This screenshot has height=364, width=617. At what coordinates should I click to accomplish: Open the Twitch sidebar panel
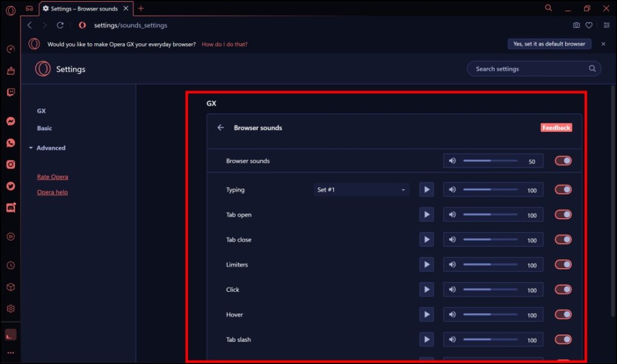(x=11, y=92)
